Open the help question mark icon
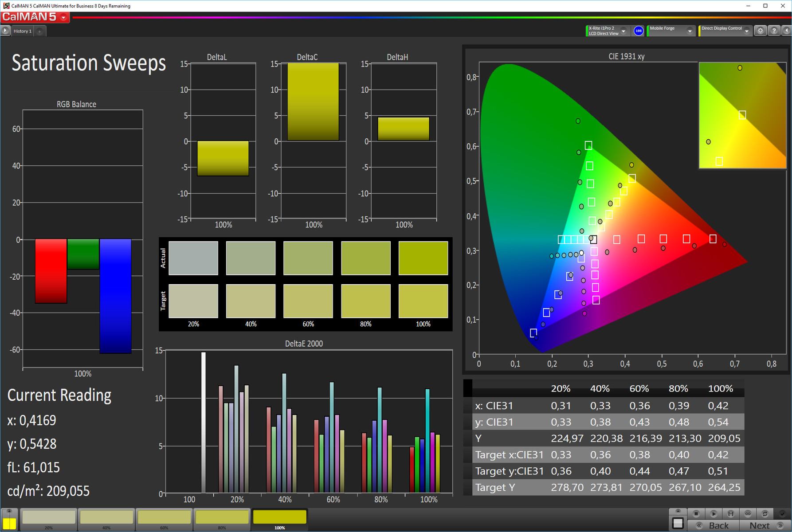Image resolution: width=792 pixels, height=532 pixels. (774, 31)
